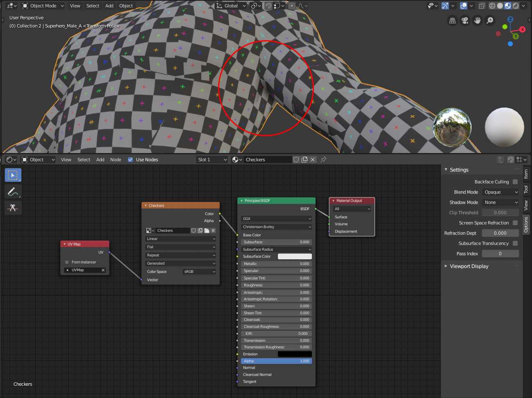
Task: Switch viewport to Rendered shading mode
Action: pos(515,6)
